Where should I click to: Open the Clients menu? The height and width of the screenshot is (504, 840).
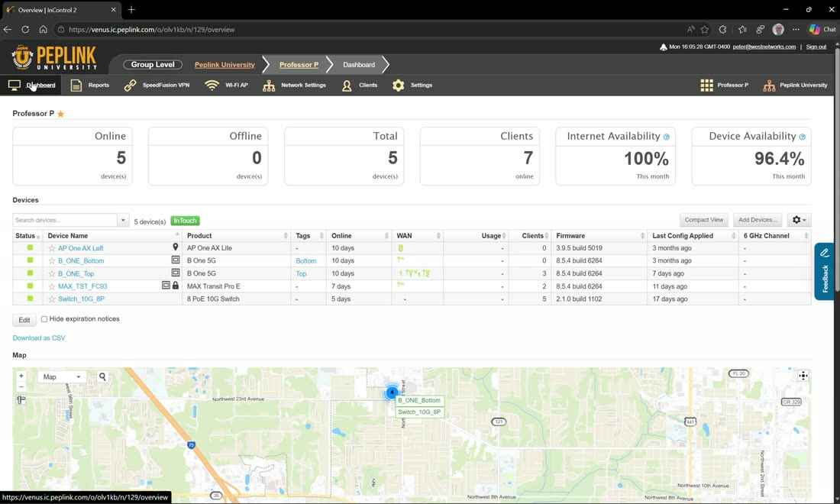(360, 86)
